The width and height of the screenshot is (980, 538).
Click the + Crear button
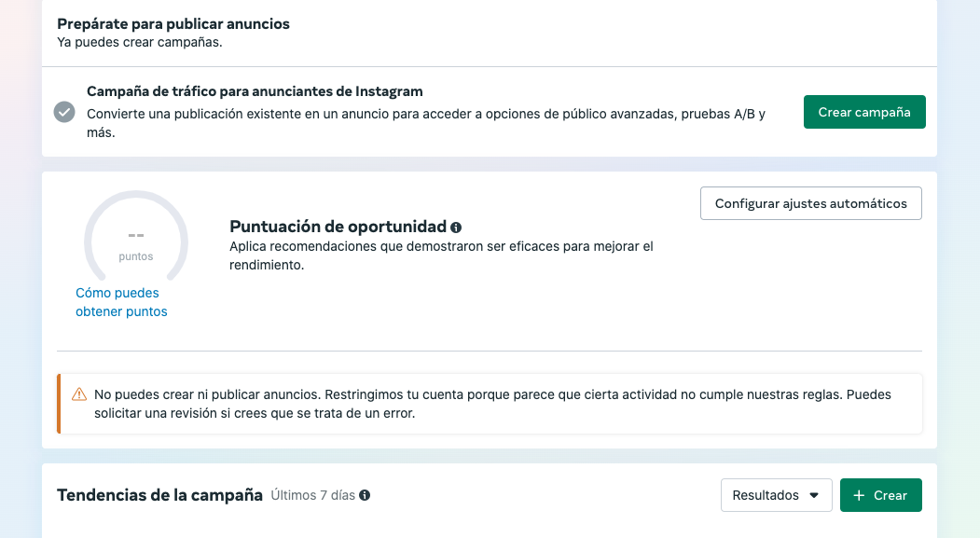(880, 495)
